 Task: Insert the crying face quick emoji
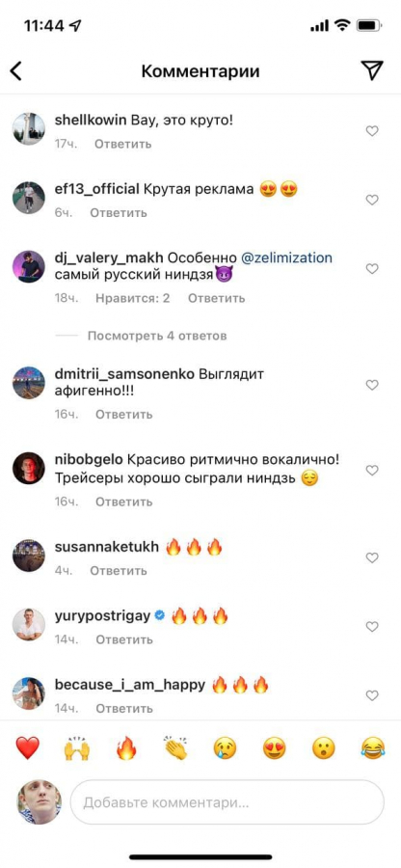point(226,748)
